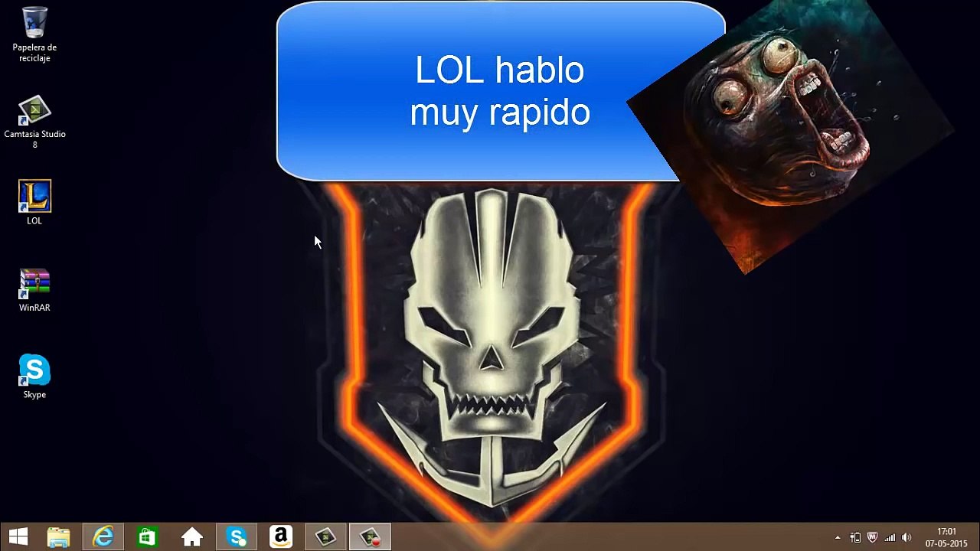Select the WinRAR desktop shortcut

(34, 290)
